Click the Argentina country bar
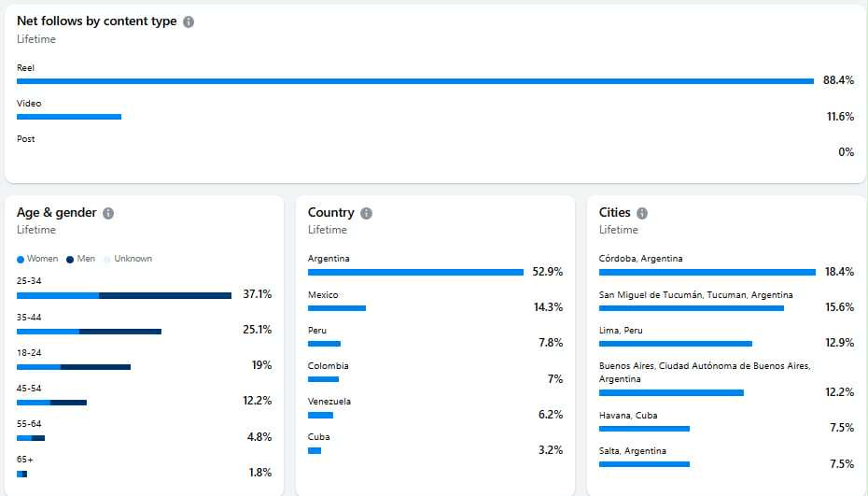Image resolution: width=868 pixels, height=496 pixels. pos(415,273)
